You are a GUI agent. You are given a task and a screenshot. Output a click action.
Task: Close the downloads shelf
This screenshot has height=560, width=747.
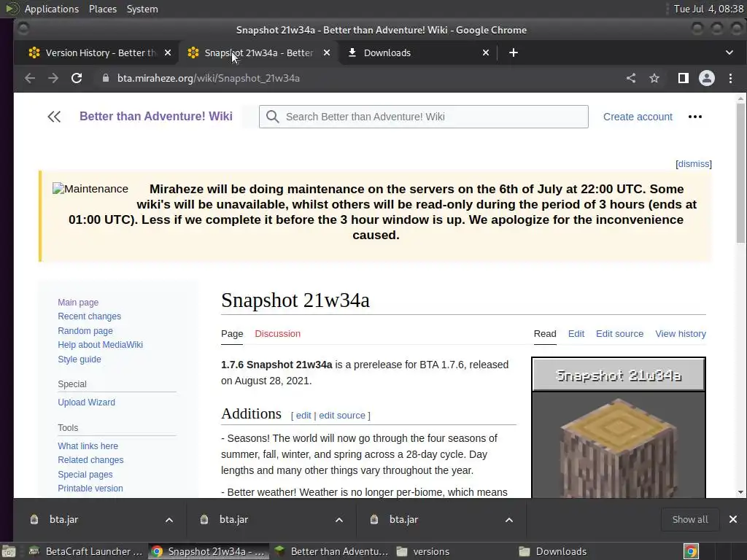click(x=733, y=519)
